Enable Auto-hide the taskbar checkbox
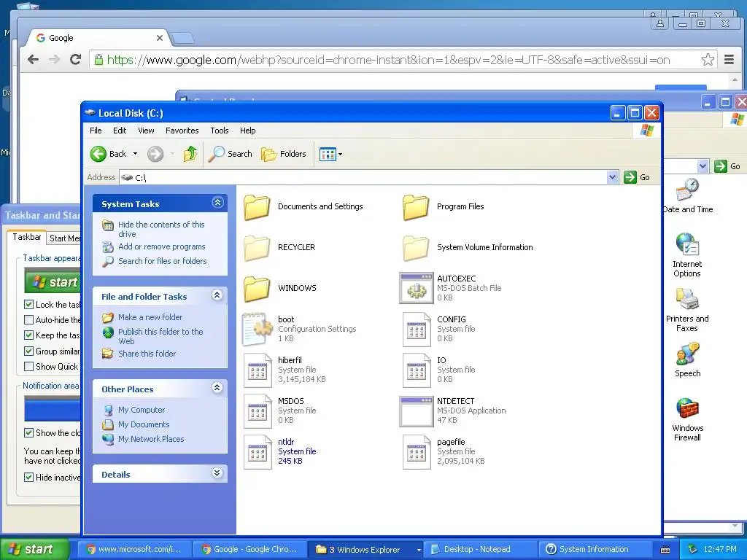 pos(28,319)
